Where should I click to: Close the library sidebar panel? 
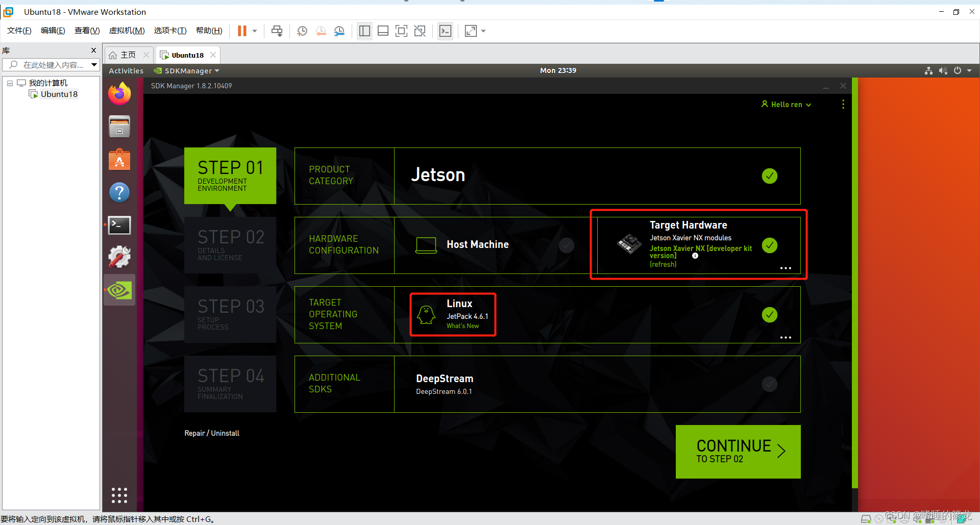tap(93, 50)
